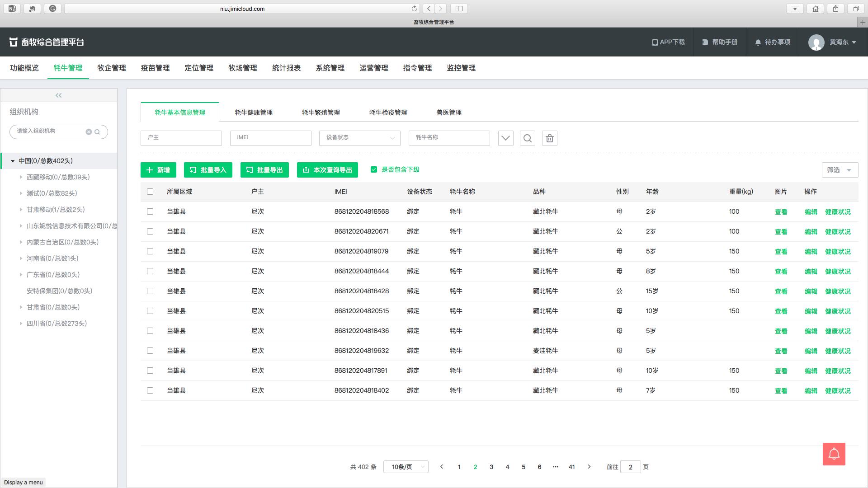Image resolution: width=868 pixels, height=488 pixels.
Task: Clear the organization search field
Action: pyautogui.click(x=89, y=132)
